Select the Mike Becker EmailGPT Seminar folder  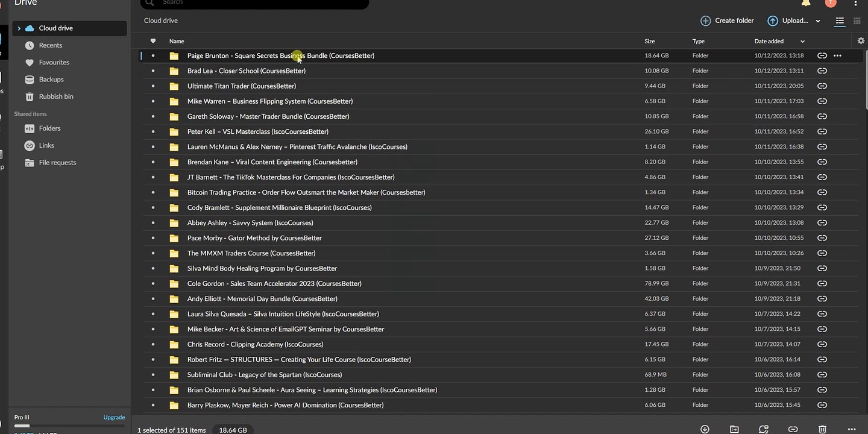[286, 329]
